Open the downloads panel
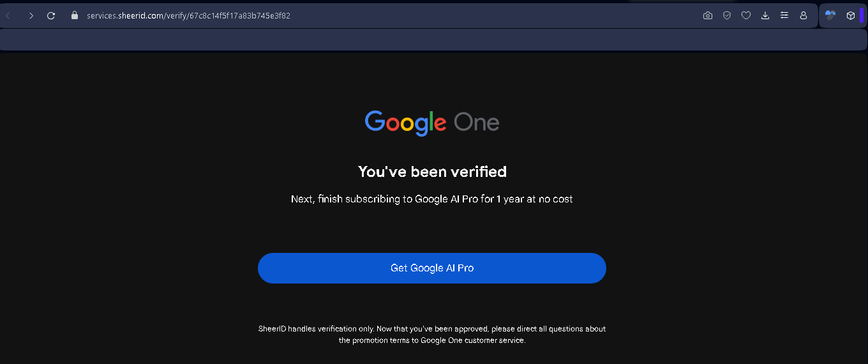 765,15
